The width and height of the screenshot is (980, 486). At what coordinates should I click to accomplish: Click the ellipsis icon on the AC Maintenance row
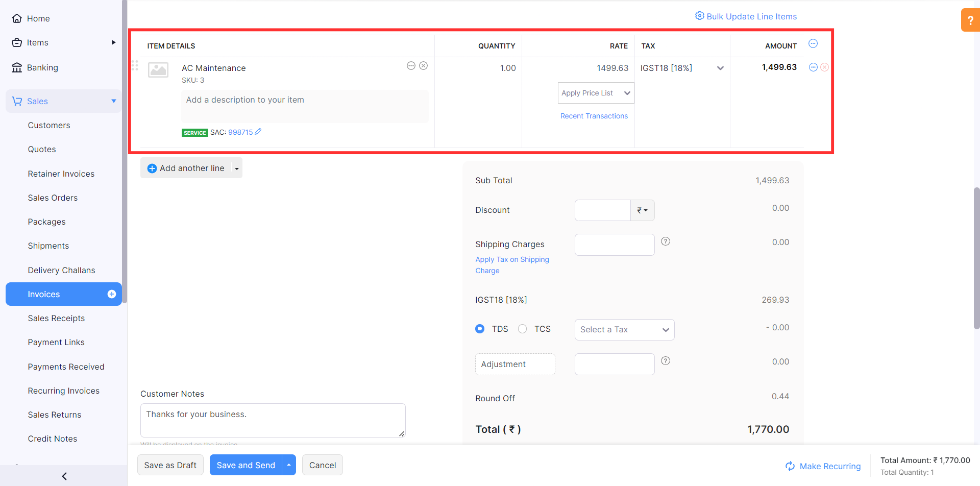[411, 66]
